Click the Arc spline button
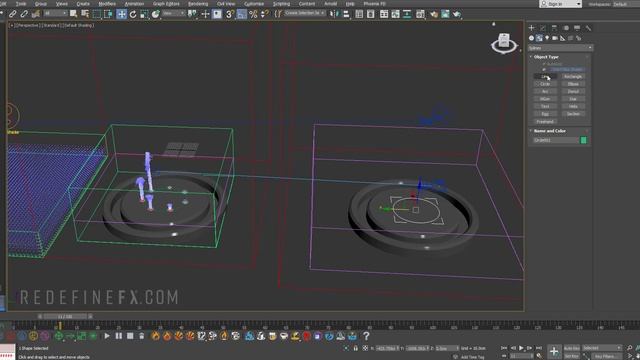Viewport: 640px width, 360px height. [545, 91]
